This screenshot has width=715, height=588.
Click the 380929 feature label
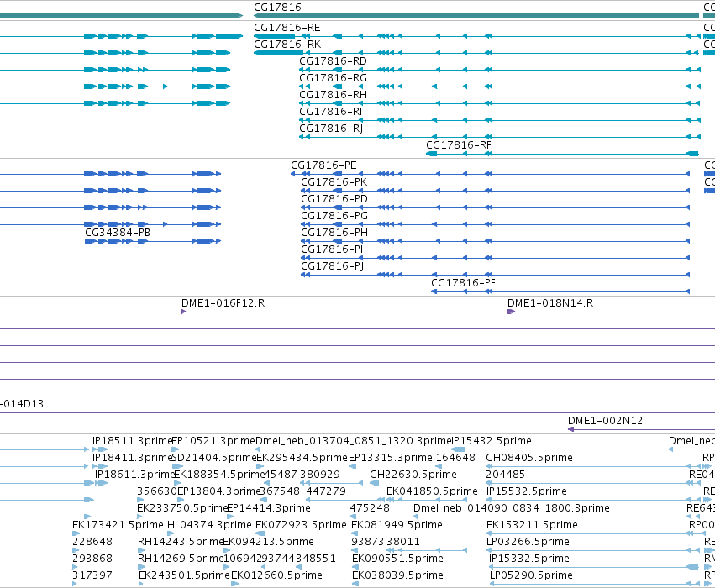point(320,475)
